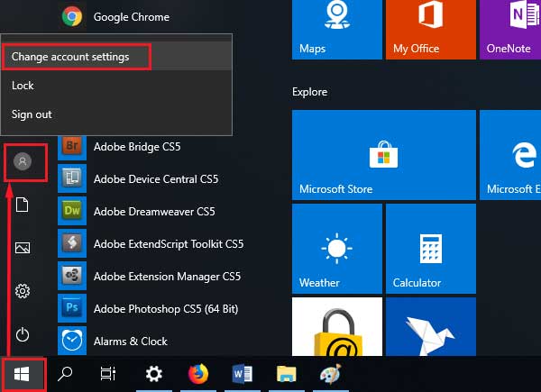Click the Windows Start button
The height and width of the screenshot is (392, 541).
[x=22, y=374]
